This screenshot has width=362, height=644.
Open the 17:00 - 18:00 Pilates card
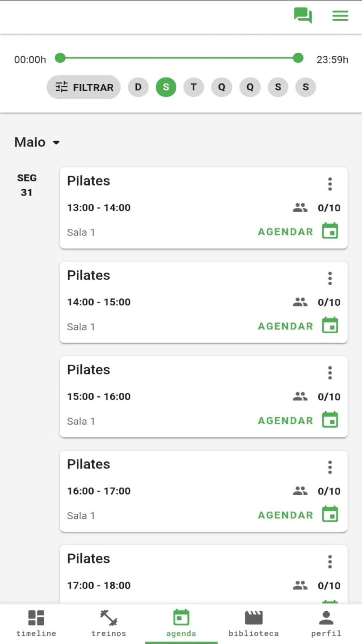tap(204, 574)
